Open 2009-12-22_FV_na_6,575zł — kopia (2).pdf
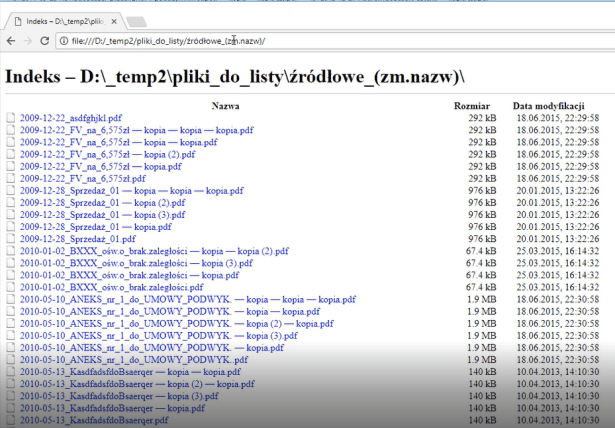The width and height of the screenshot is (615, 428). (x=107, y=154)
